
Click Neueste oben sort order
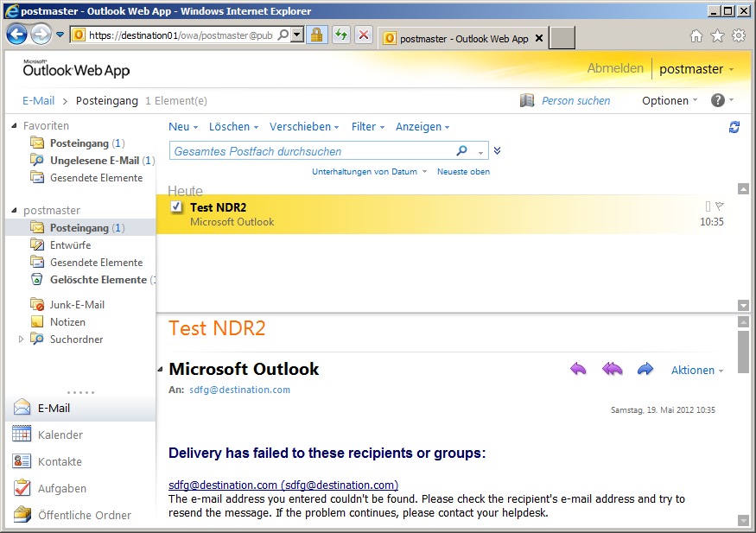[x=463, y=172]
